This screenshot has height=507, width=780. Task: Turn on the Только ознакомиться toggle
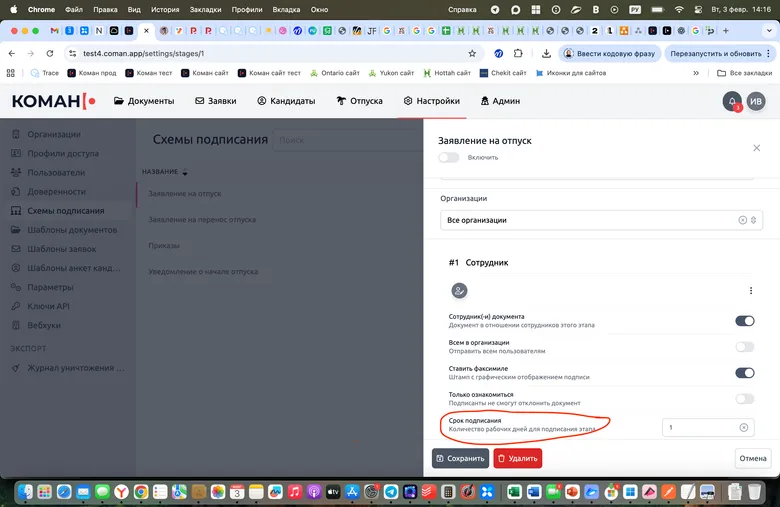[x=744, y=399]
